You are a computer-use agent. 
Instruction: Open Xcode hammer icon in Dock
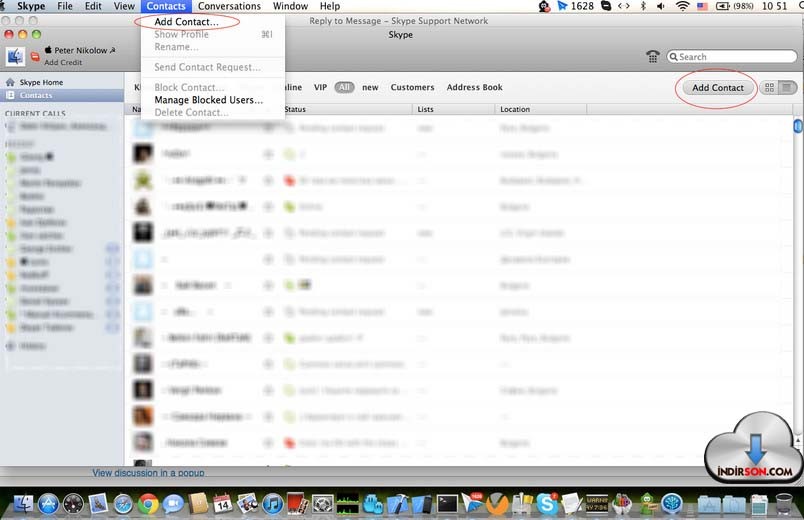(x=397, y=504)
